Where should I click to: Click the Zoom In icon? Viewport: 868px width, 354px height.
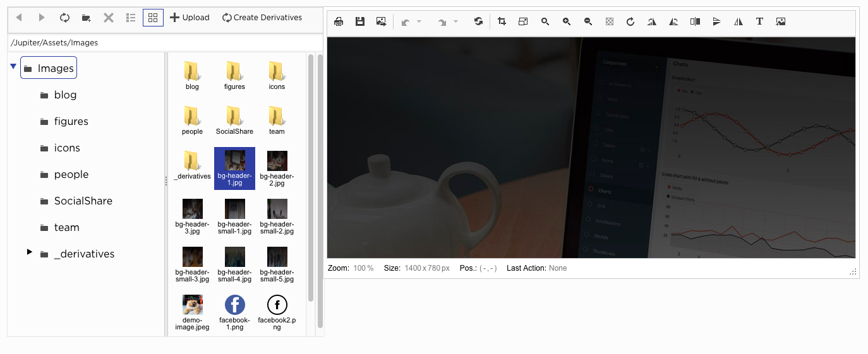click(x=567, y=21)
